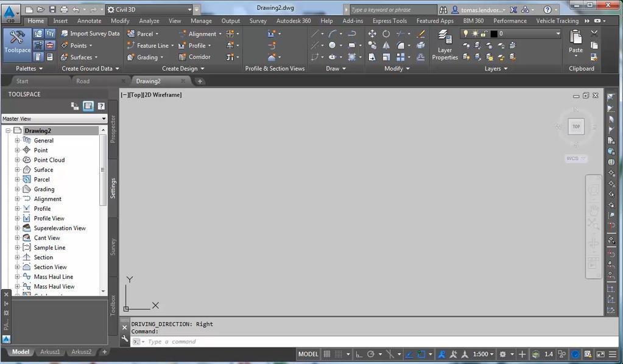Click the Plot printer icon

[x=63, y=10]
